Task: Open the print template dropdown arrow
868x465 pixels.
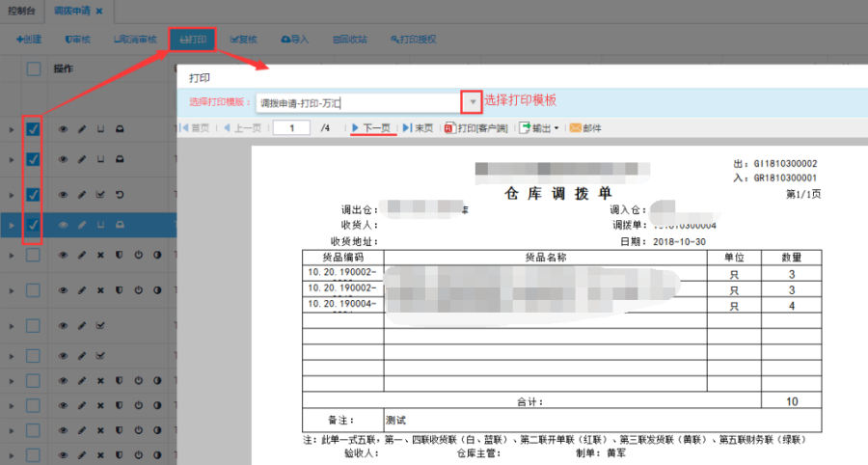Action: click(472, 101)
